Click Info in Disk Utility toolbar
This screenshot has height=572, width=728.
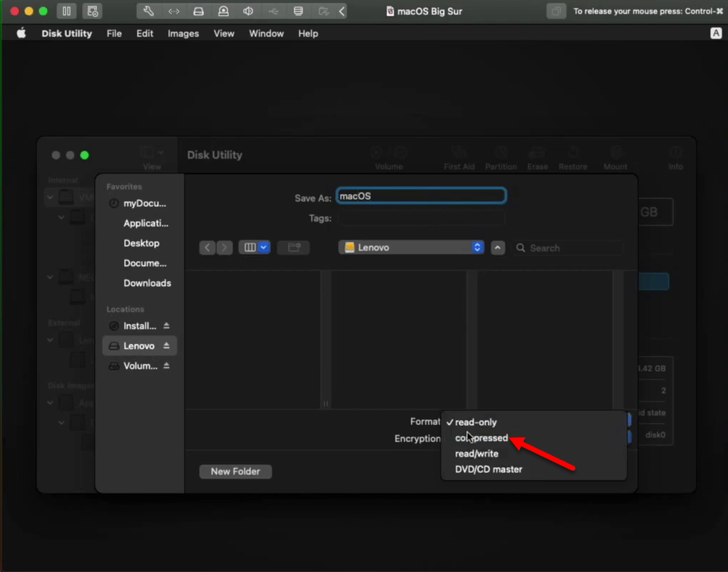click(675, 158)
